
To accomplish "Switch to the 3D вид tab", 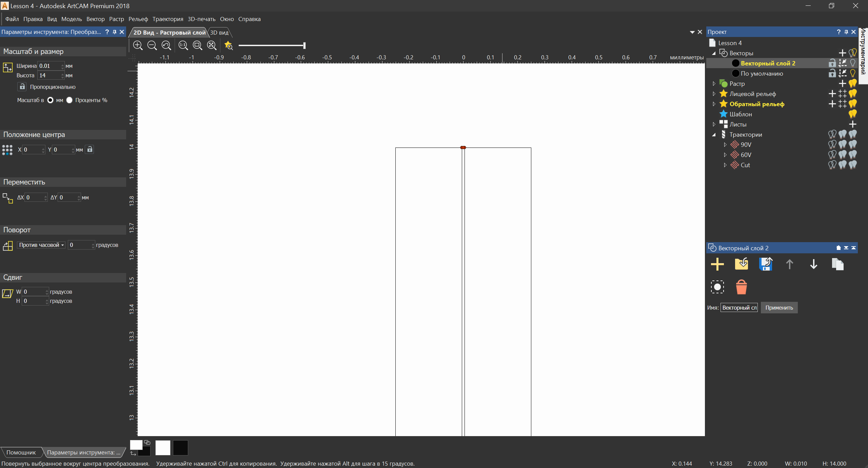I will point(219,33).
